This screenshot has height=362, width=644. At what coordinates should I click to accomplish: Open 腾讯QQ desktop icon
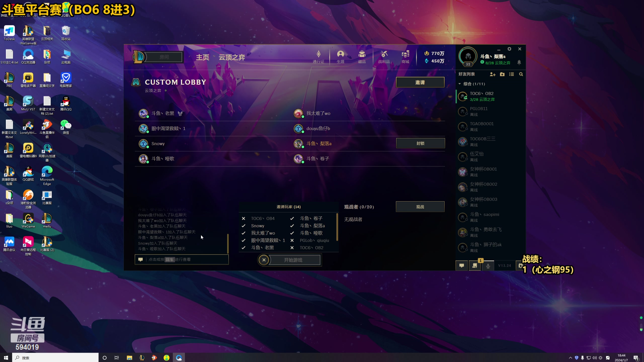coord(66,103)
